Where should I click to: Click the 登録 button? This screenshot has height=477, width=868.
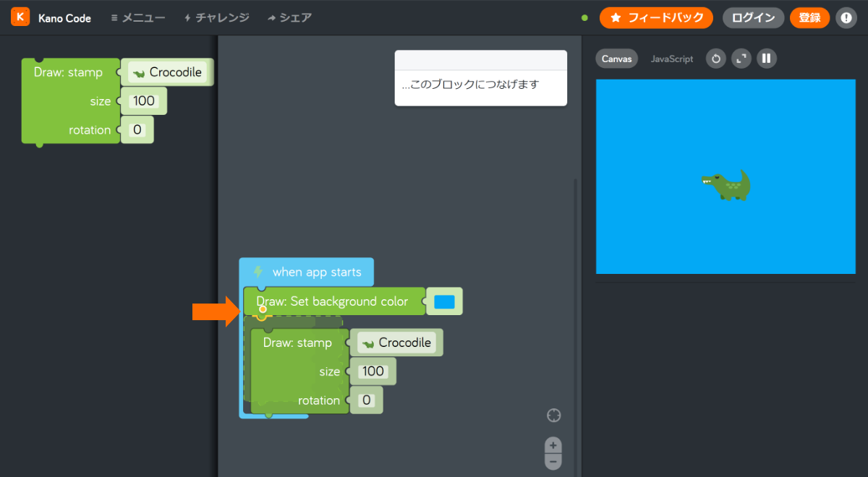809,17
